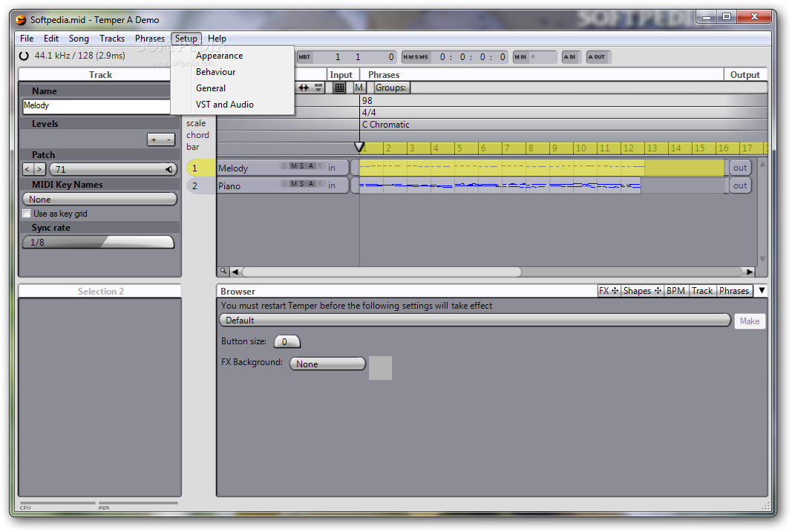Toggle A on the Melody track
Screen dimensions: 792x532
pos(312,166)
